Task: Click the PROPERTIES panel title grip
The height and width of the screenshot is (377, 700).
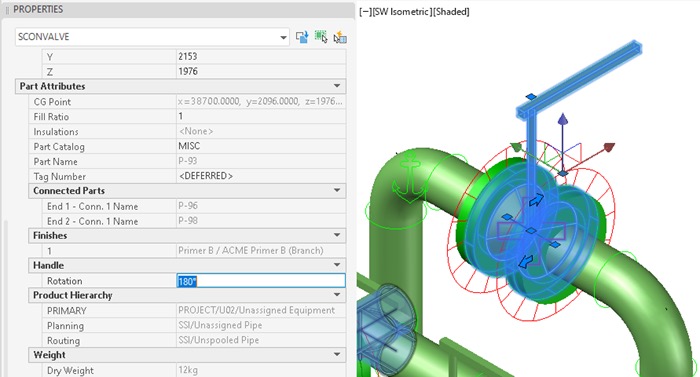Action: click(7, 9)
